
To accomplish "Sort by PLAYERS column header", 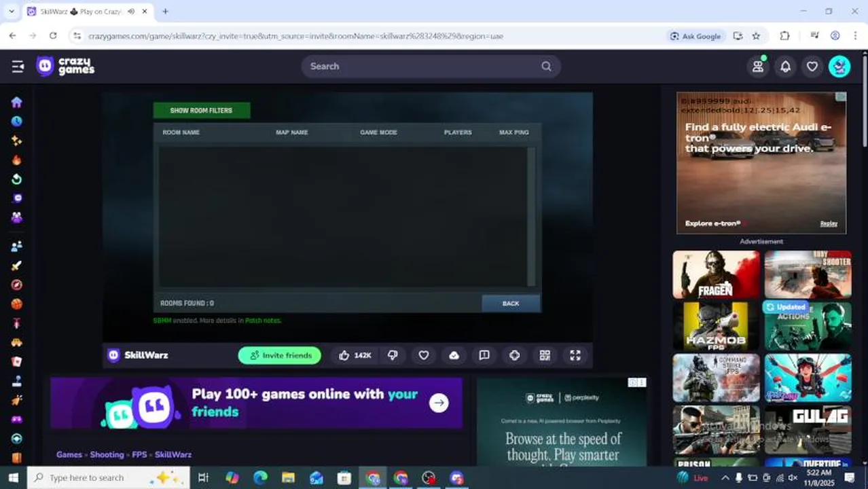I will pos(458,132).
